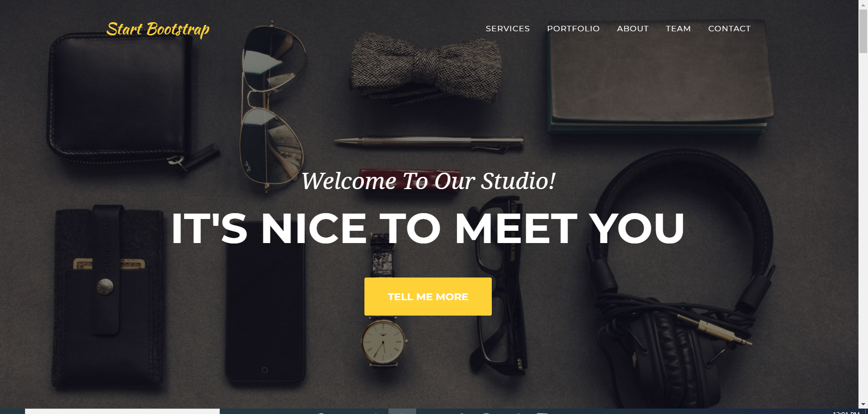Click the highlighted active taskbar app
The image size is (868, 414).
[402, 411]
